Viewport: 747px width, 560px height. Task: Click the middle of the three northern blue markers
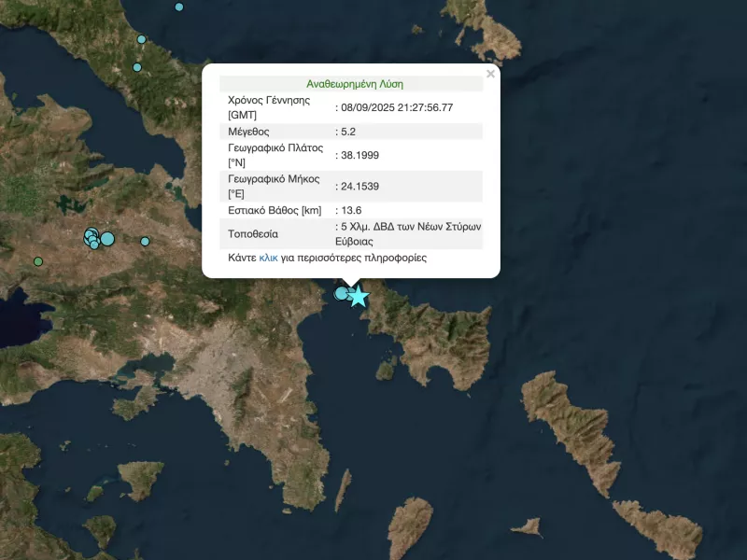pos(142,39)
